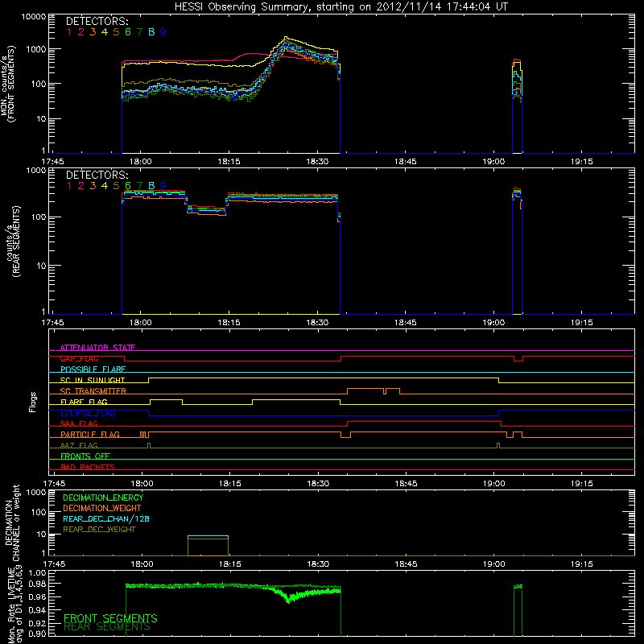Screen dimensions: 644x644
Task: Click the DECIMATION_WEIGHT legend entry
Action: pyautogui.click(x=102, y=508)
